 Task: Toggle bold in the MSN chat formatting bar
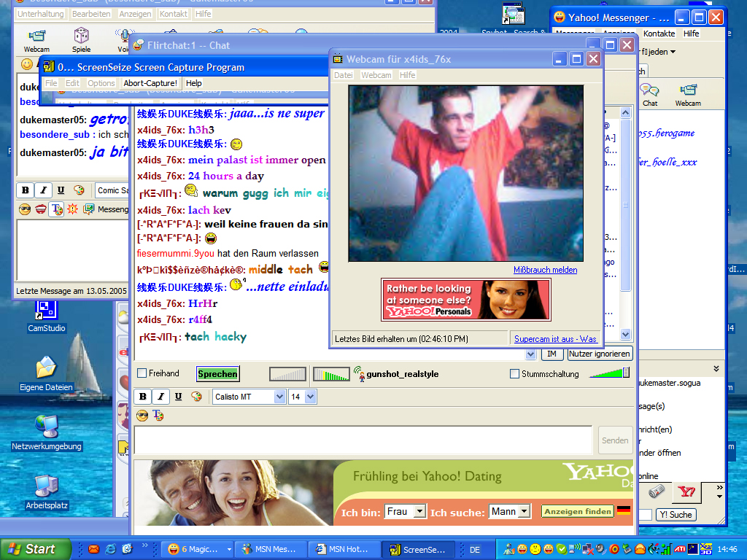pos(26,190)
